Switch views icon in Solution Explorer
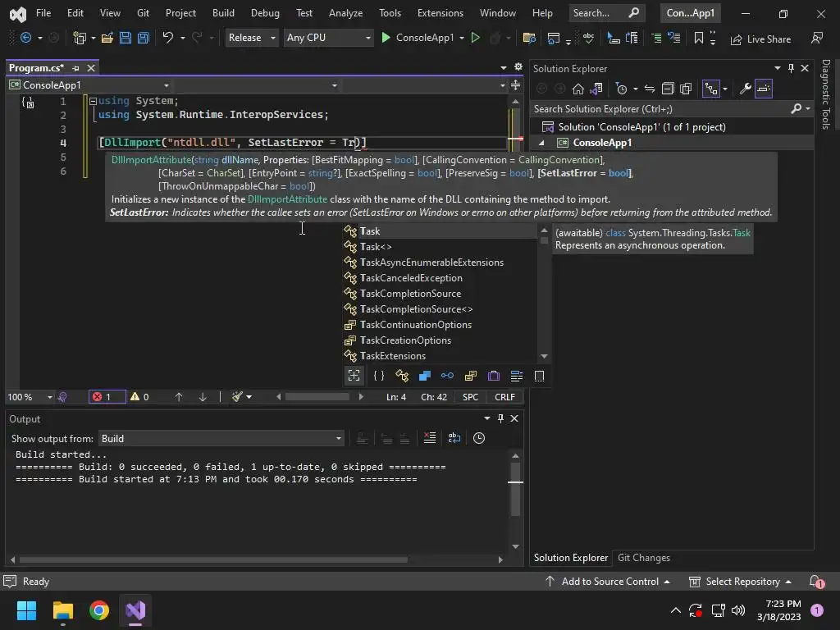The image size is (840, 630). pos(596,89)
